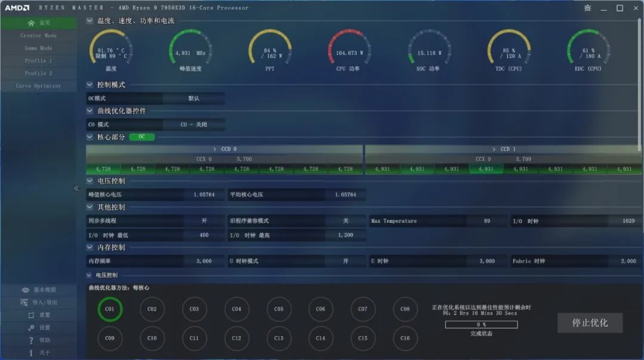Open Profile 2
Image resolution: width=644 pixels, height=360 pixels.
click(x=39, y=73)
